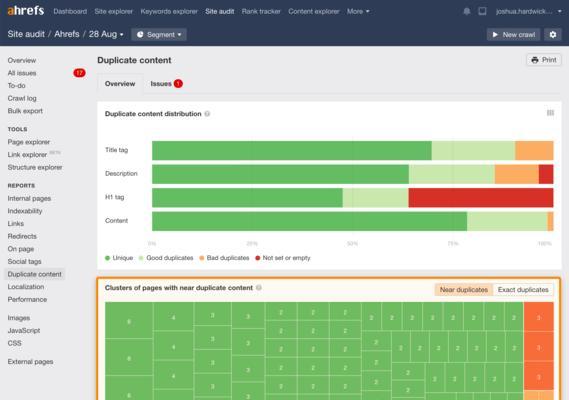This screenshot has height=400, width=569.
Task: Open the Indexability report
Action: pyautogui.click(x=25, y=211)
